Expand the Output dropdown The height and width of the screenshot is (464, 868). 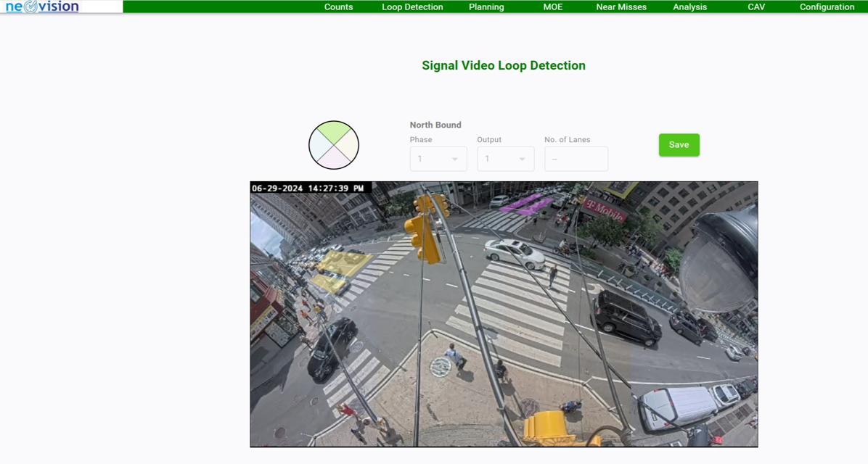coord(506,159)
